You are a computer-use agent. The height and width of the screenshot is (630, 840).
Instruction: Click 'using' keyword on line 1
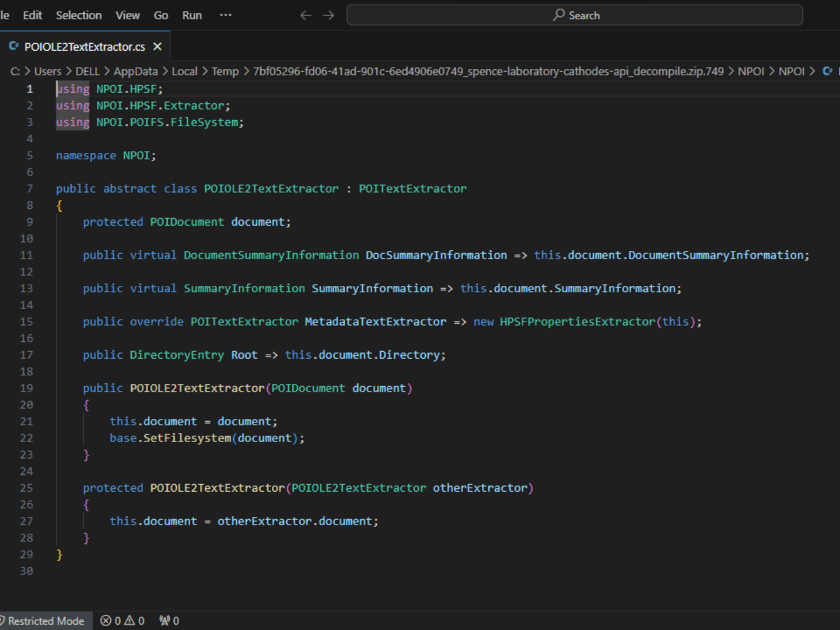coord(73,89)
